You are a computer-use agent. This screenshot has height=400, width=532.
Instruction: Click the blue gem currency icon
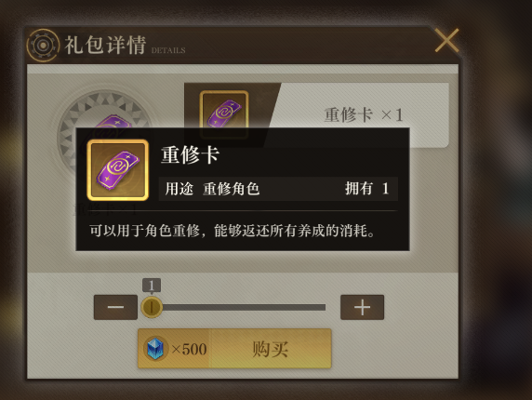(155, 349)
